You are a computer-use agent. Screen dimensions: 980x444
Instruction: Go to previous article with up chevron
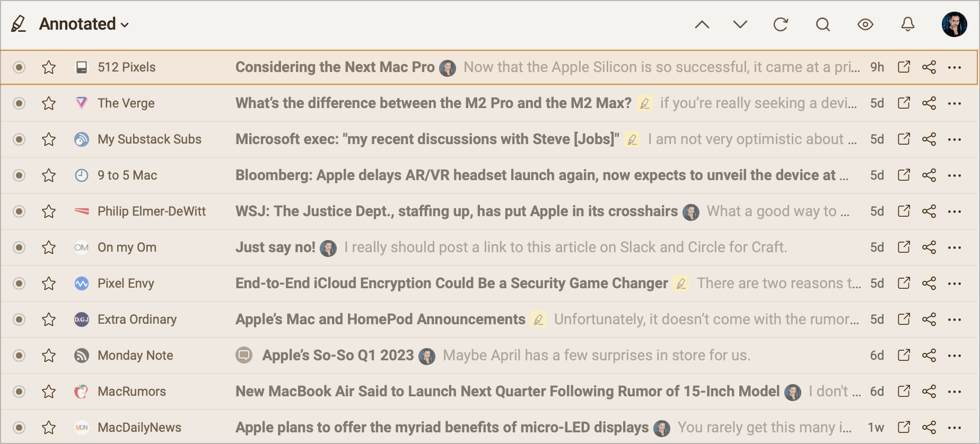702,24
